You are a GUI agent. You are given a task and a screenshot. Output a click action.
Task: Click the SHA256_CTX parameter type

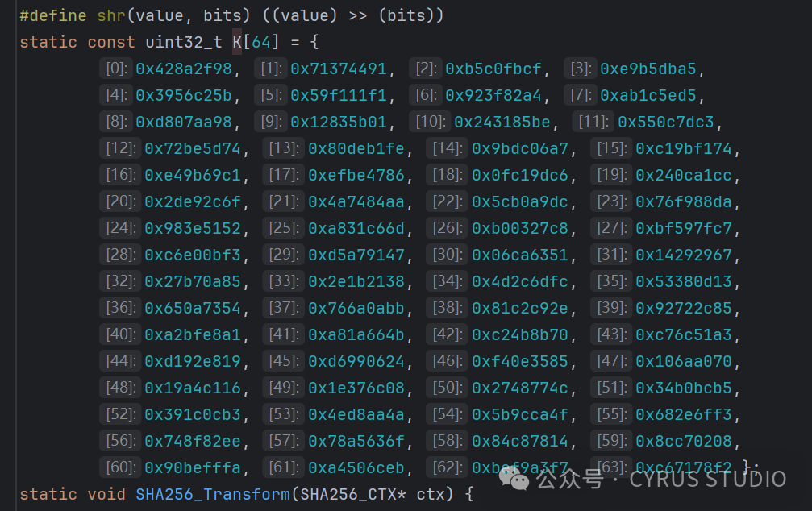click(350, 495)
